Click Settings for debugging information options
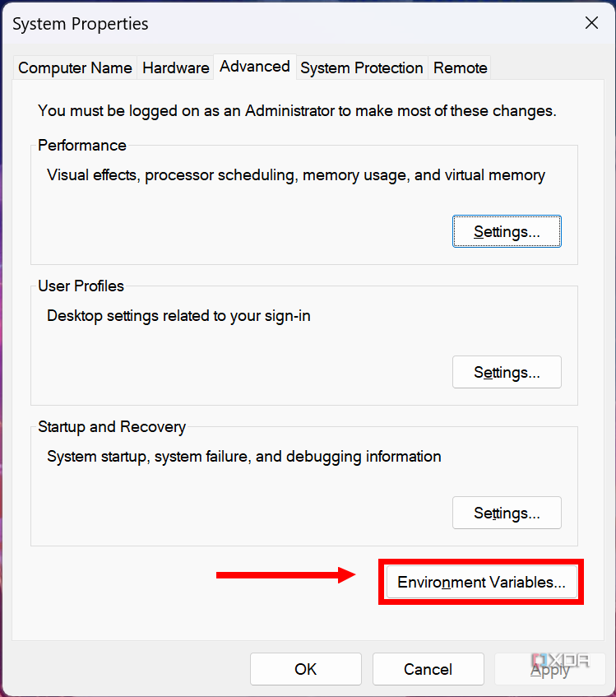The image size is (616, 697). click(507, 513)
